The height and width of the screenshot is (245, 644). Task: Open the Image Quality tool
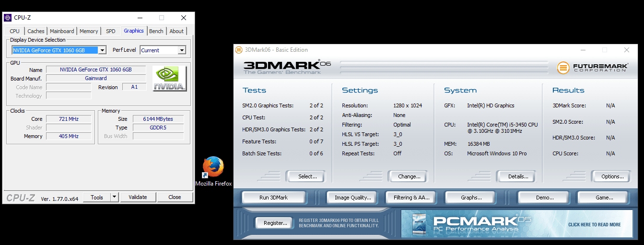point(353,197)
